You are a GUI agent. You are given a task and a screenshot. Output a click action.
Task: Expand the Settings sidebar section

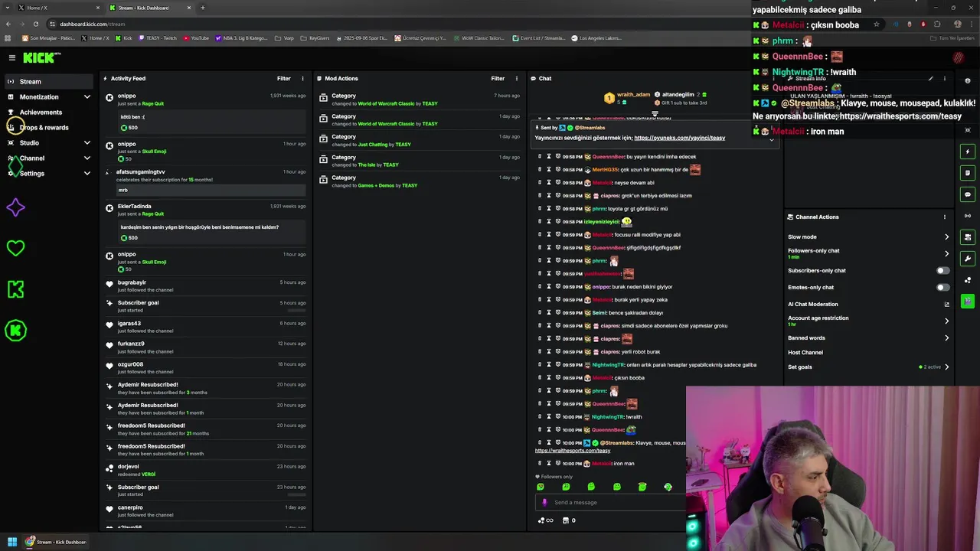click(87, 174)
